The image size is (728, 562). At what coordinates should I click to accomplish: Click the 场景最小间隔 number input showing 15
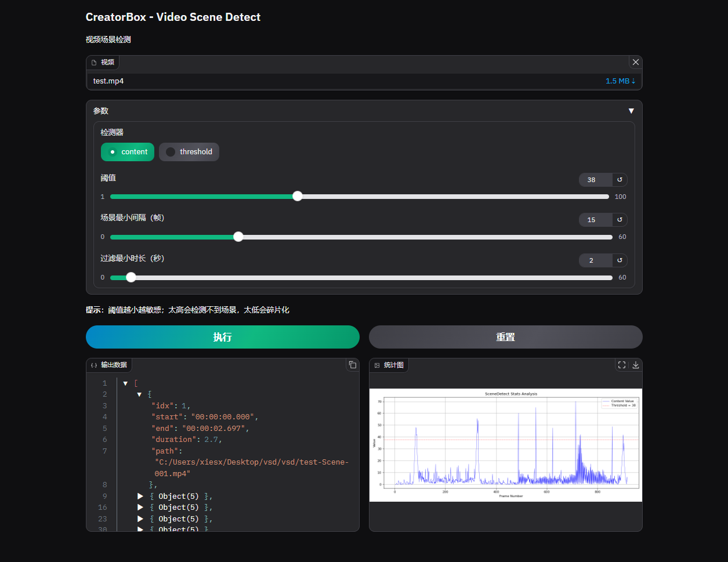[x=596, y=220]
